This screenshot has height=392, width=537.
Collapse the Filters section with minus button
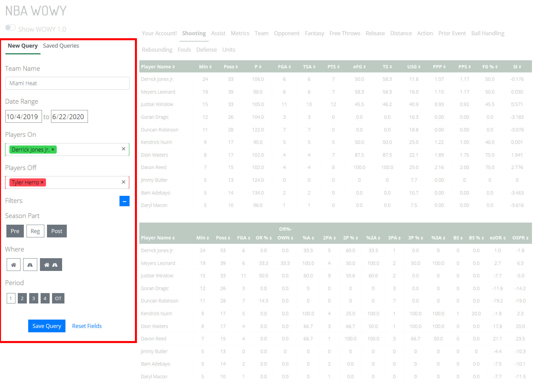124,201
